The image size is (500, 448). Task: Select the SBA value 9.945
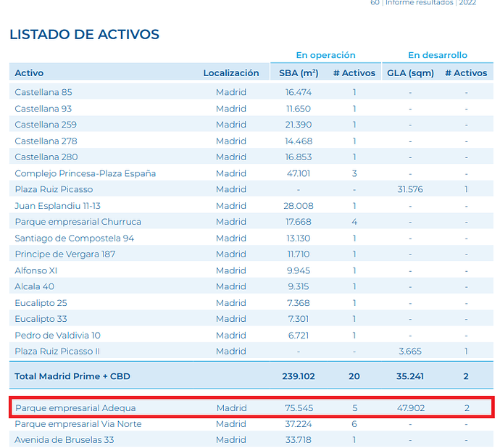[299, 271]
